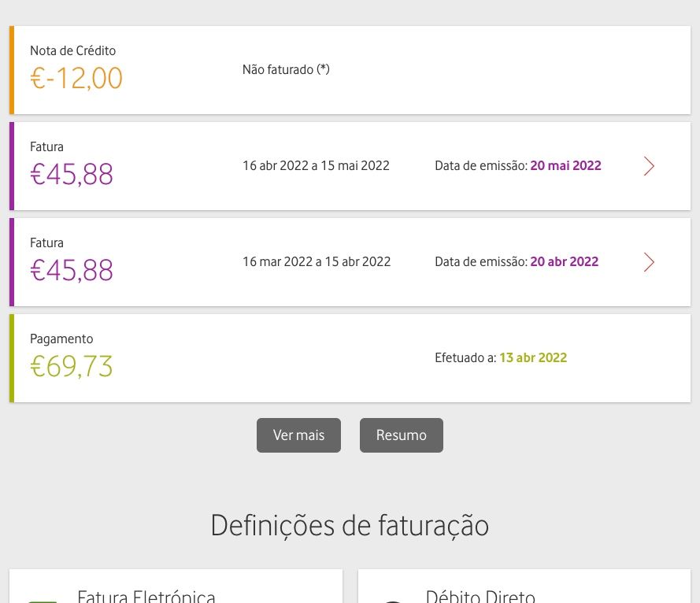Expand the invoice issued 20 abr 2022 via its chevron
The image size is (700, 603).
point(649,262)
